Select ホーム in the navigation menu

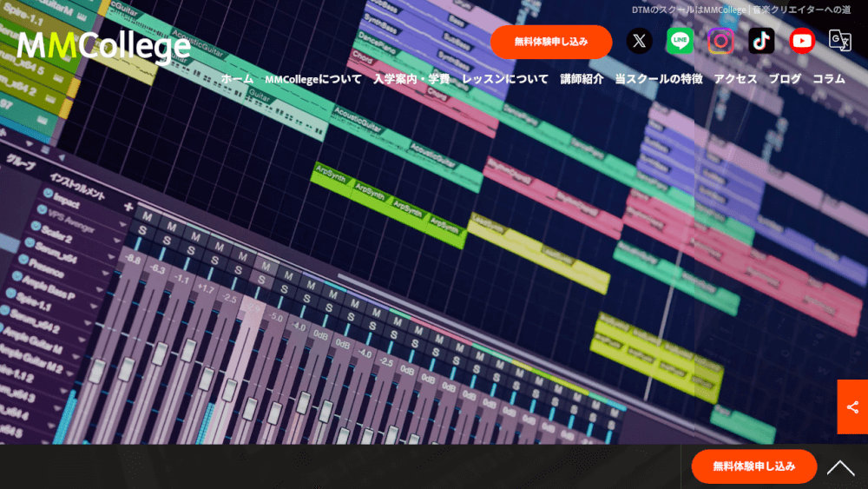coord(237,79)
